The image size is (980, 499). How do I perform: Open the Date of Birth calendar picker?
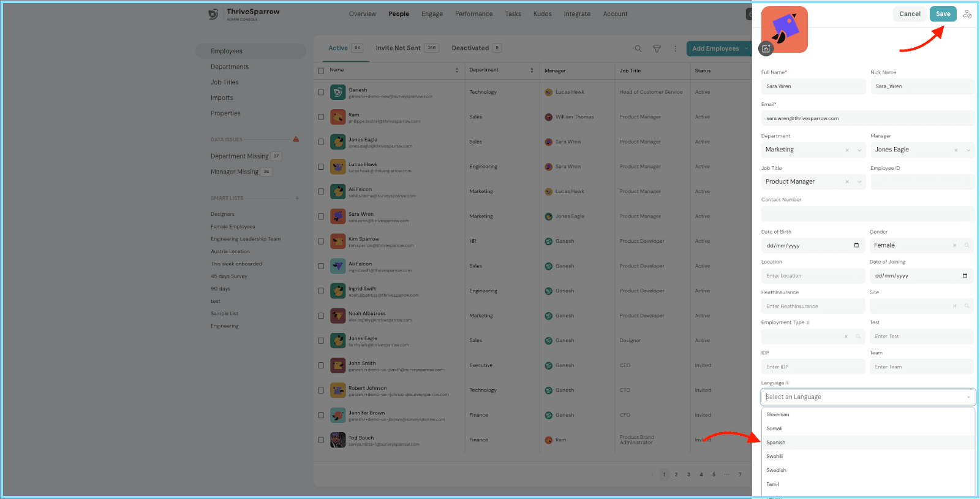click(856, 245)
